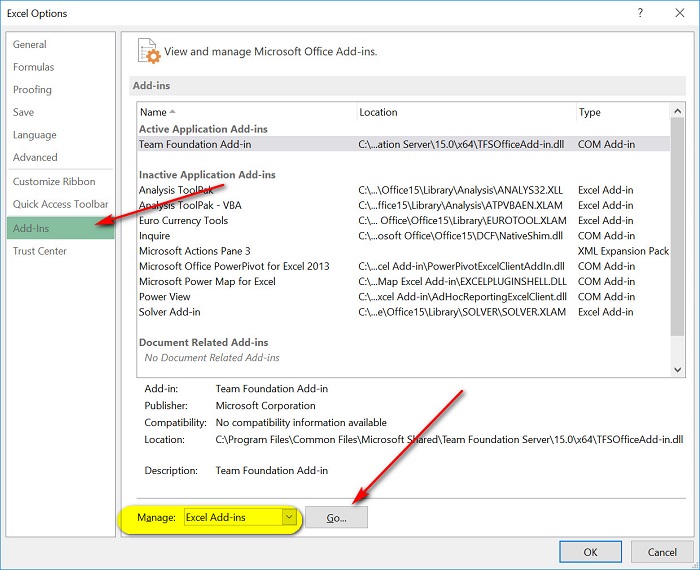The width and height of the screenshot is (700, 570).
Task: Click the Location column header
Action: pos(378,112)
